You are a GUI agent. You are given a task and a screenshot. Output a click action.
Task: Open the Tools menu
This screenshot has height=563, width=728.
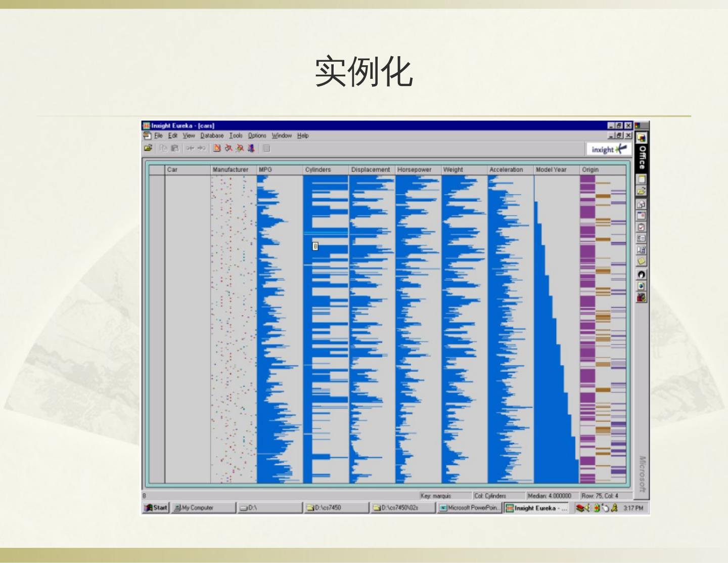coord(236,136)
